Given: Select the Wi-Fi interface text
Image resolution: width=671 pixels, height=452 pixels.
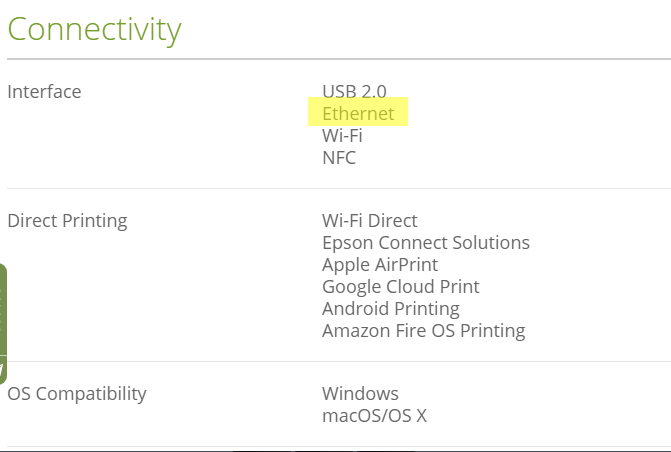Looking at the screenshot, I should 342,135.
